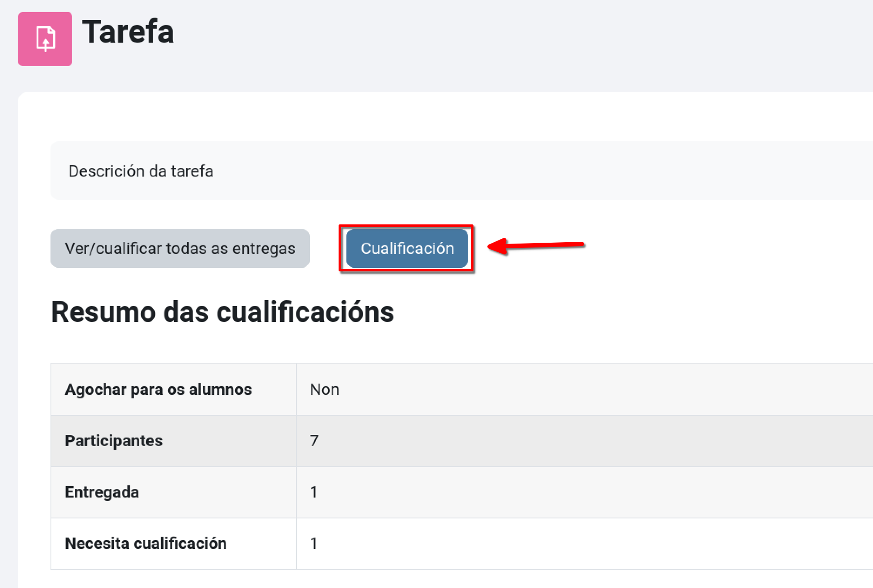This screenshot has width=873, height=588.
Task: Select the Descrición da tarefa text
Action: pos(141,171)
